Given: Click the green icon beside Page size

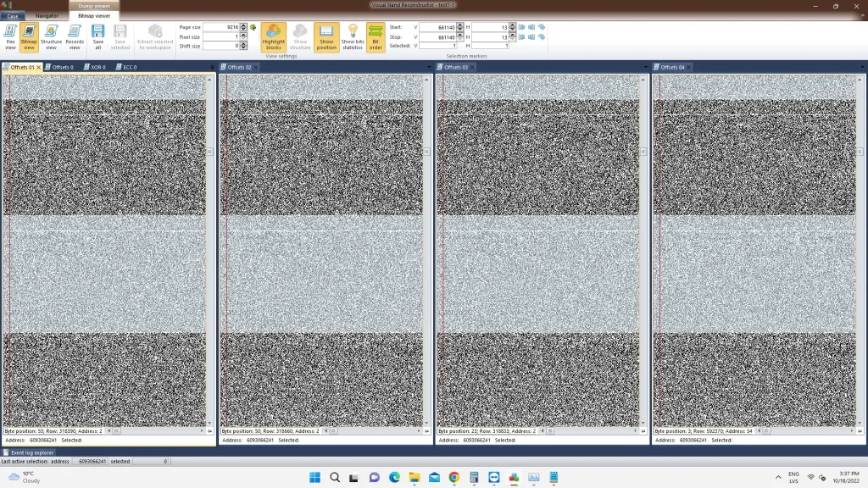Looking at the screenshot, I should tap(253, 27).
